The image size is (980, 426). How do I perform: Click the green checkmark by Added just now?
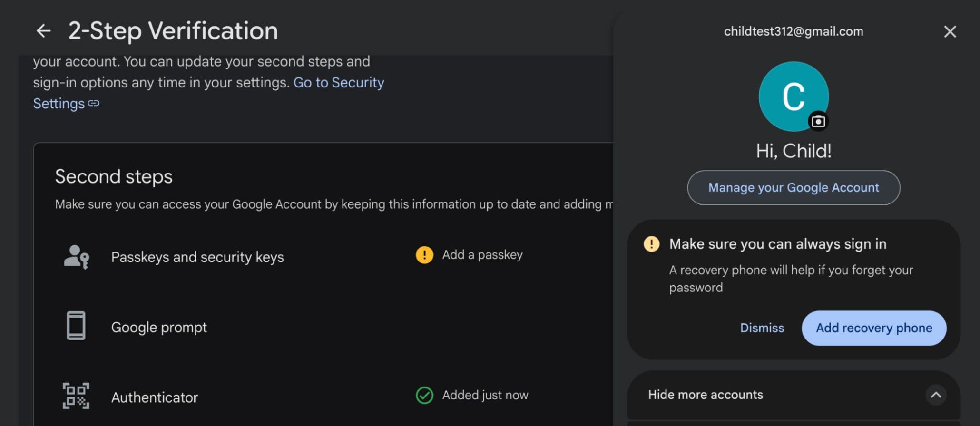424,395
